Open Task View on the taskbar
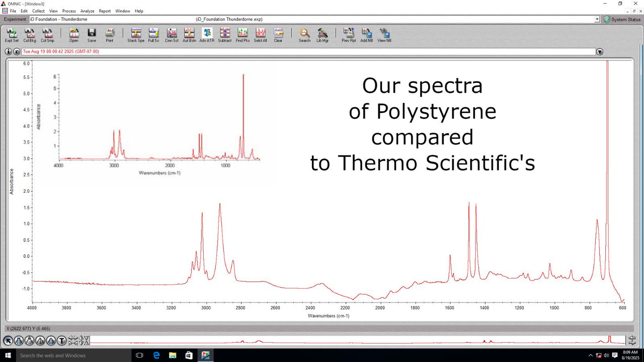644x362 pixels. pos(139,355)
